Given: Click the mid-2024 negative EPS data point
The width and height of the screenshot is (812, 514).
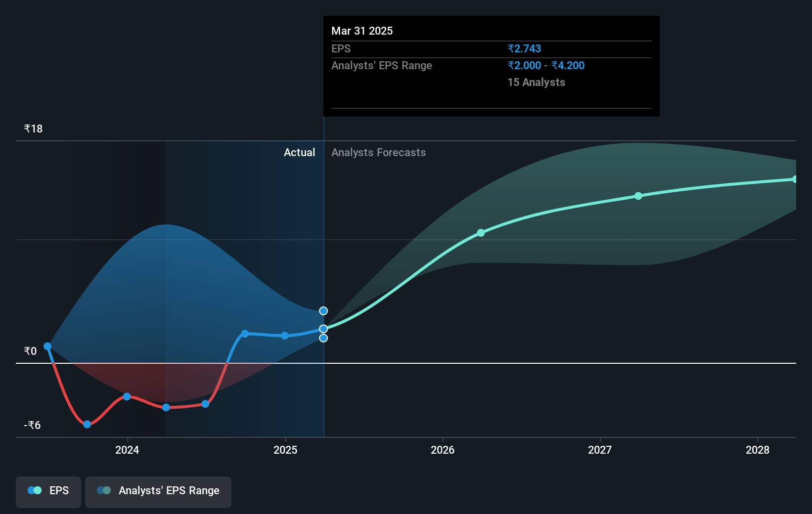Looking at the screenshot, I should pos(205,404).
